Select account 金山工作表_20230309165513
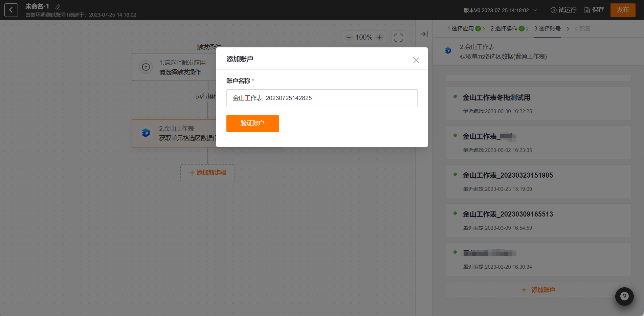This screenshot has height=316, width=644. tap(538, 220)
